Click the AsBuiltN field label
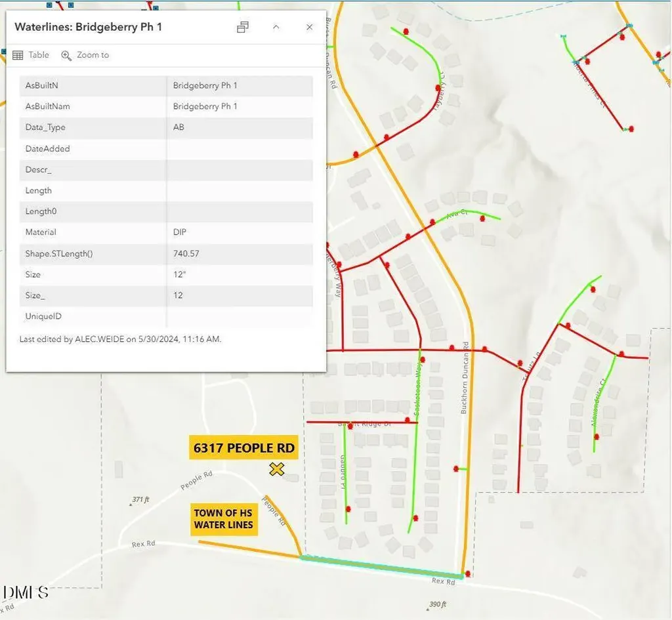Screen dimensions: 672x620 (41, 85)
